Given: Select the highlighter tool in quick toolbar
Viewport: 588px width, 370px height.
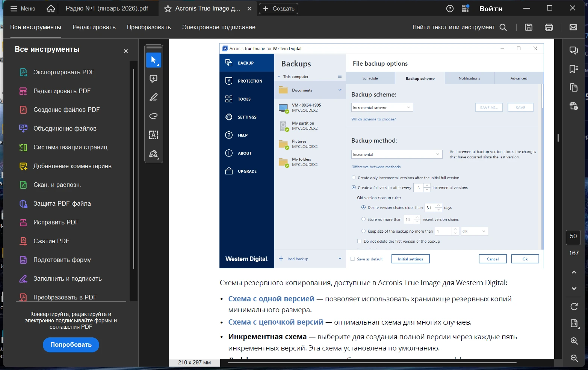Looking at the screenshot, I should [x=154, y=98].
